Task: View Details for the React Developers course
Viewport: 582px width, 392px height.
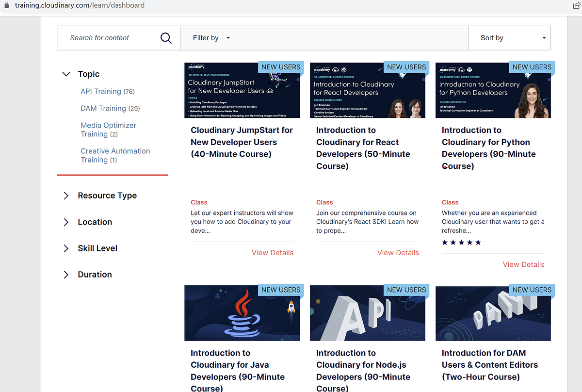Action: point(398,252)
